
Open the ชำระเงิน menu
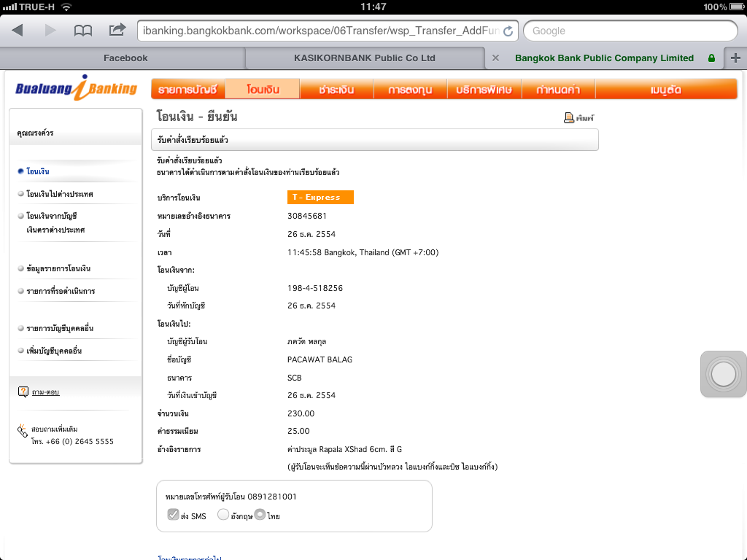pos(336,90)
